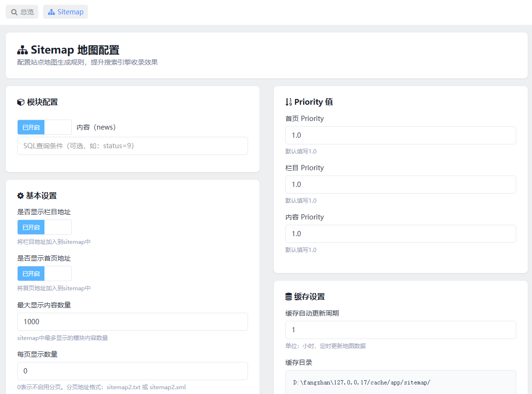Toggle the 内容 (news) module switch

pos(44,127)
